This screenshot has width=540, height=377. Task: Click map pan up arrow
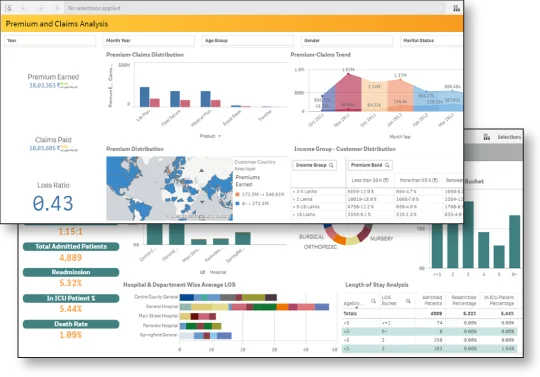(x=201, y=170)
